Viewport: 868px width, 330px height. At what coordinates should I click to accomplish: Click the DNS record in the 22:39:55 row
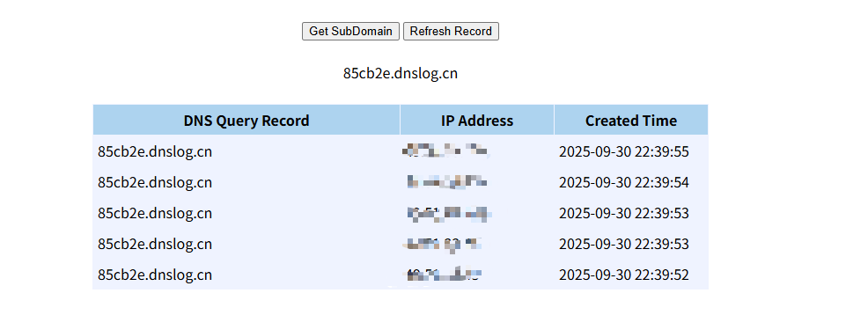coord(155,151)
